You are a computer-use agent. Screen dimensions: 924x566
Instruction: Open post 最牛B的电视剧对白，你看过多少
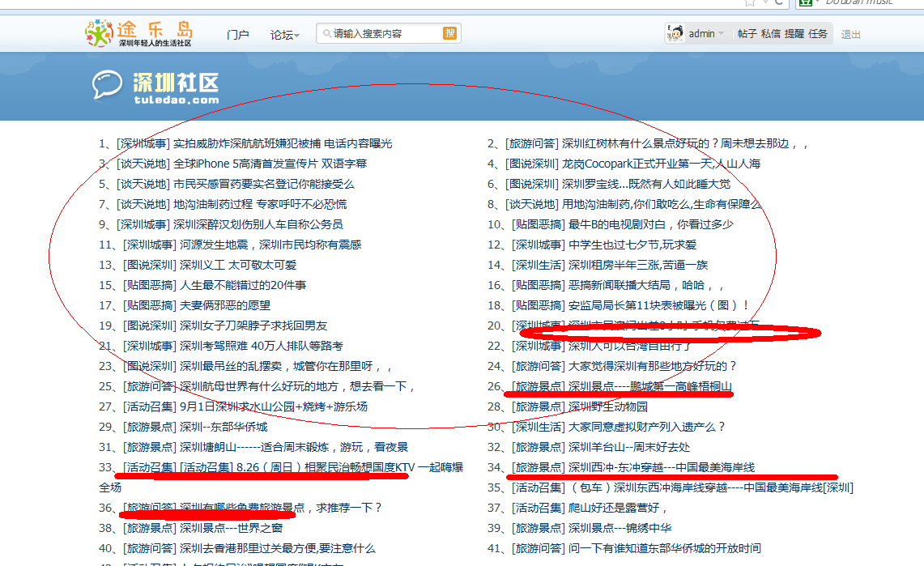(x=650, y=224)
